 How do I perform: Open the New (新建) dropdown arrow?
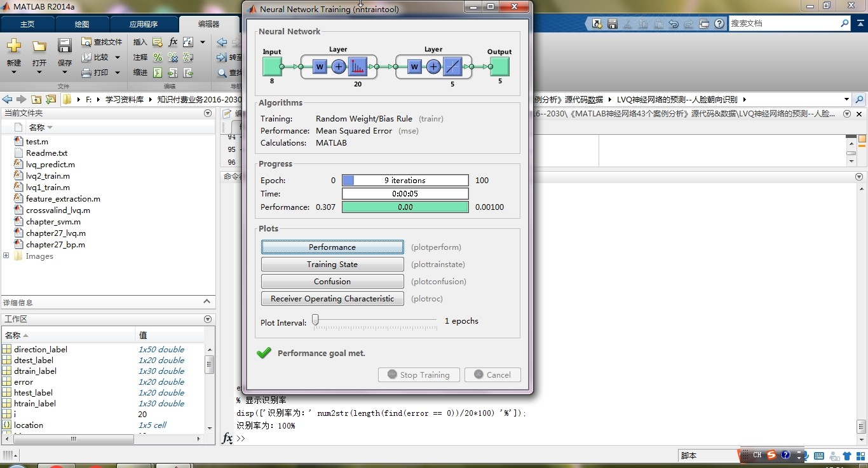point(14,72)
